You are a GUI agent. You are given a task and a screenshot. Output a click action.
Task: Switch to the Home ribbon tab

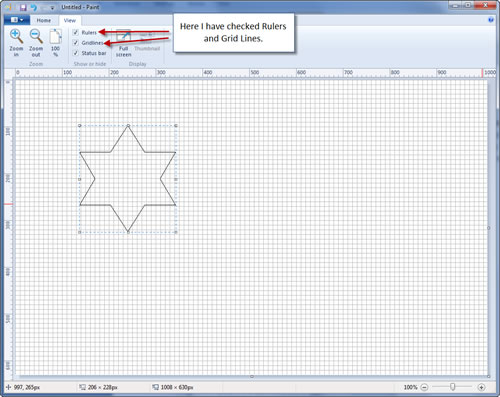point(44,20)
